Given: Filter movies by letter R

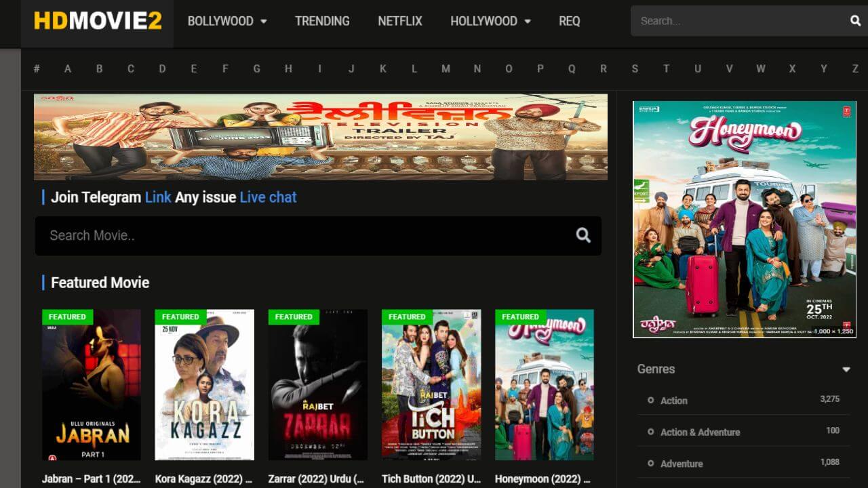Looking at the screenshot, I should pyautogui.click(x=603, y=68).
